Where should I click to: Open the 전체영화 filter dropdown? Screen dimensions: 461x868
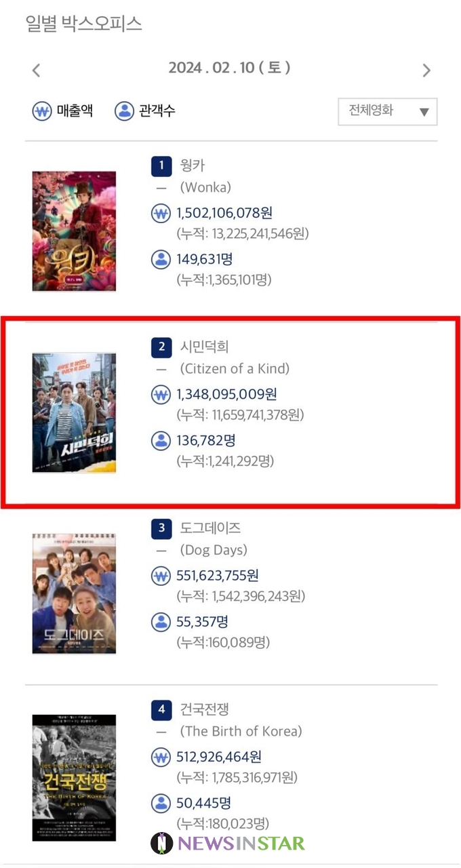[388, 112]
